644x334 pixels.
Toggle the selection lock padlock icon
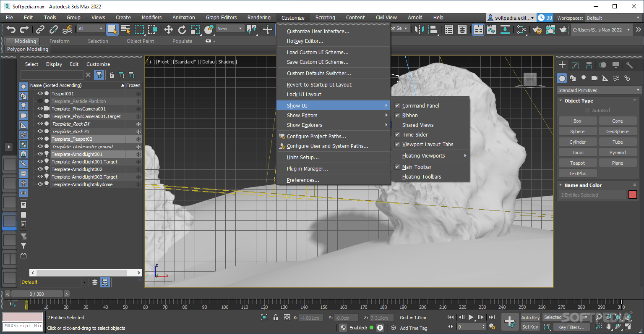pyautogui.click(x=276, y=318)
